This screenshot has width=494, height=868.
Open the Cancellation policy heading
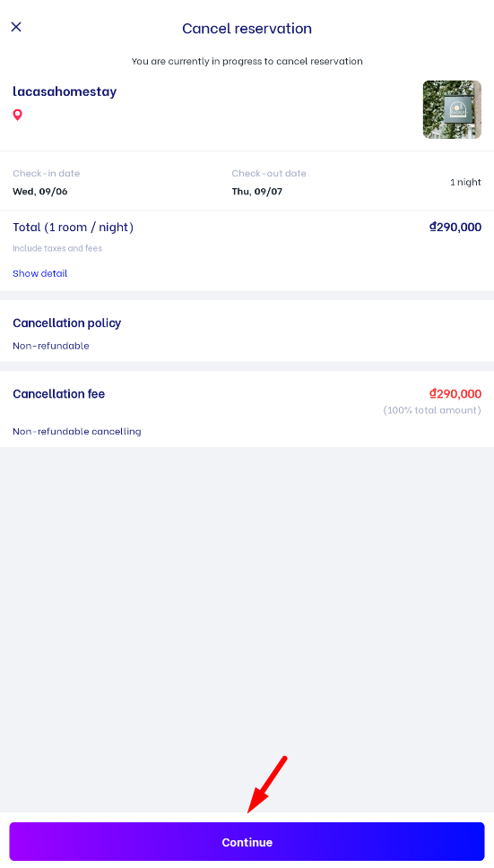point(67,322)
